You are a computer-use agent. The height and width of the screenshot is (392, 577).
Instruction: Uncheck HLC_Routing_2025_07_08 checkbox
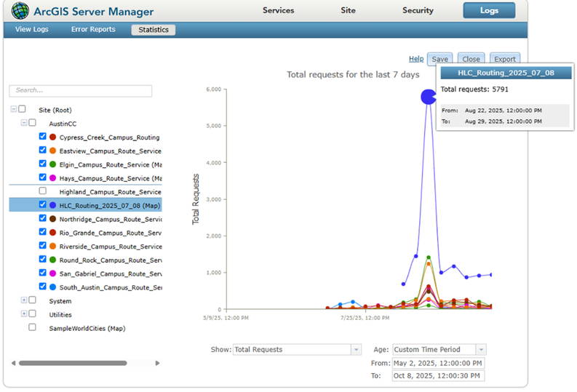(x=43, y=204)
